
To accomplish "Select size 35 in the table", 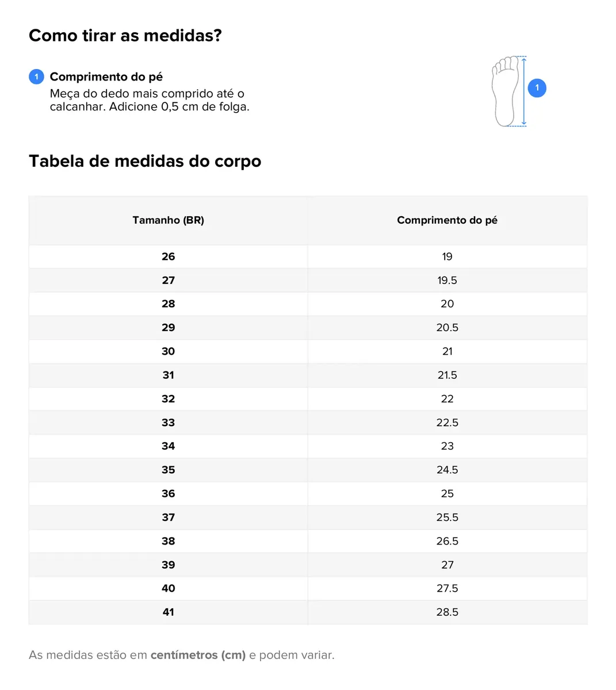I will [x=169, y=470].
